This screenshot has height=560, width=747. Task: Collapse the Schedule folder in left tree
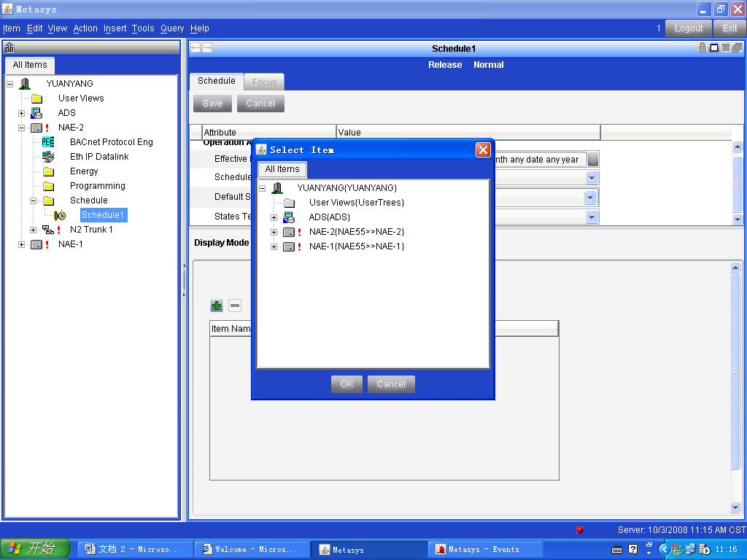(x=33, y=201)
